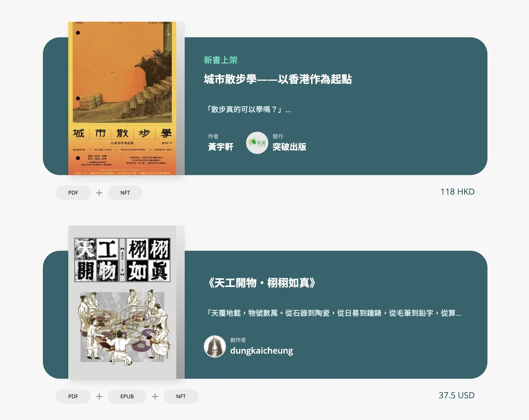Click the 37.5 USD price
The image size is (529, 420).
pos(456,395)
